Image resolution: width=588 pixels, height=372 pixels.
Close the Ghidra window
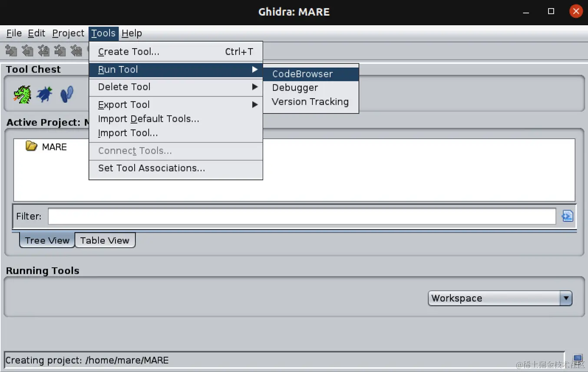coord(576,12)
